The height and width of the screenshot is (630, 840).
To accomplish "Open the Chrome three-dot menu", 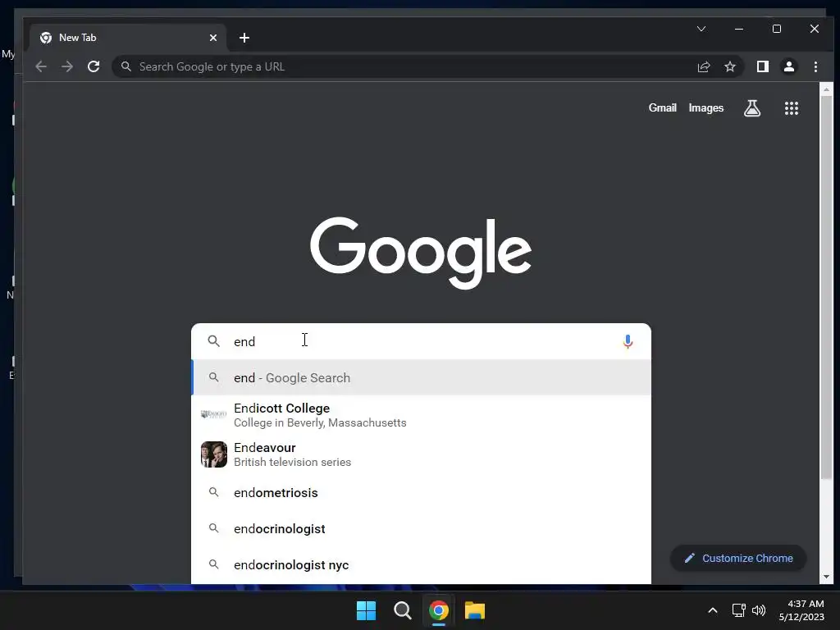I will coord(815,66).
